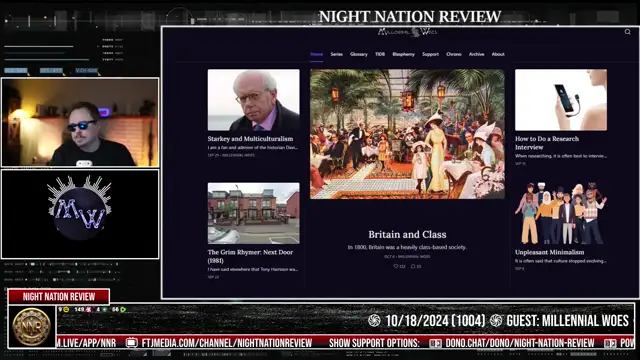Click the dono.chat/dono/night-nation-review ticker link

tap(520, 343)
